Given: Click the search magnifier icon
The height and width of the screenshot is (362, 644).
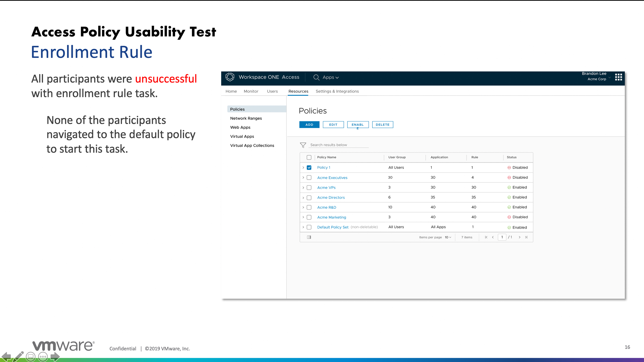Looking at the screenshot, I should [316, 77].
